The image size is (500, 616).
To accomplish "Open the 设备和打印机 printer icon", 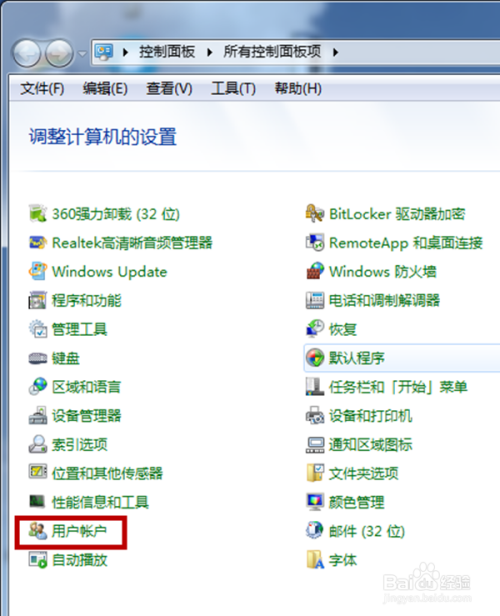I will [315, 416].
